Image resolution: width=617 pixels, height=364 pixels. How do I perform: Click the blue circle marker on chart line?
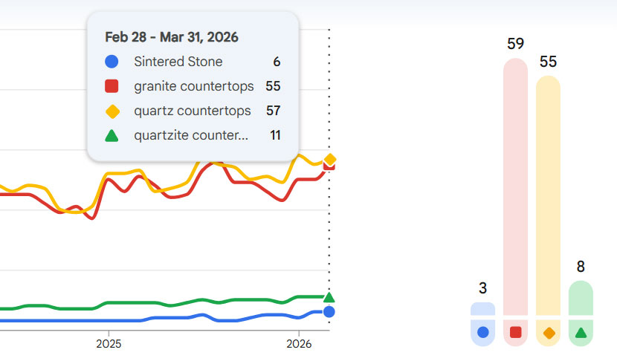[x=329, y=312]
